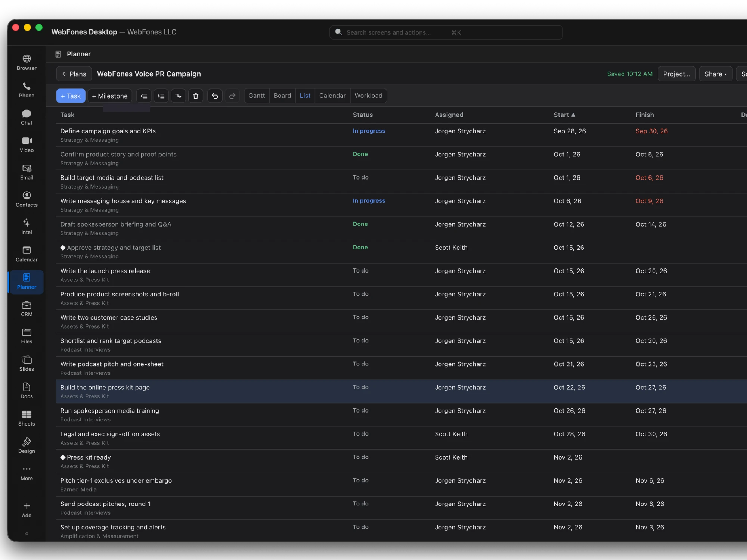The image size is (747, 560).
Task: Click the + Milestone button
Action: (x=110, y=96)
